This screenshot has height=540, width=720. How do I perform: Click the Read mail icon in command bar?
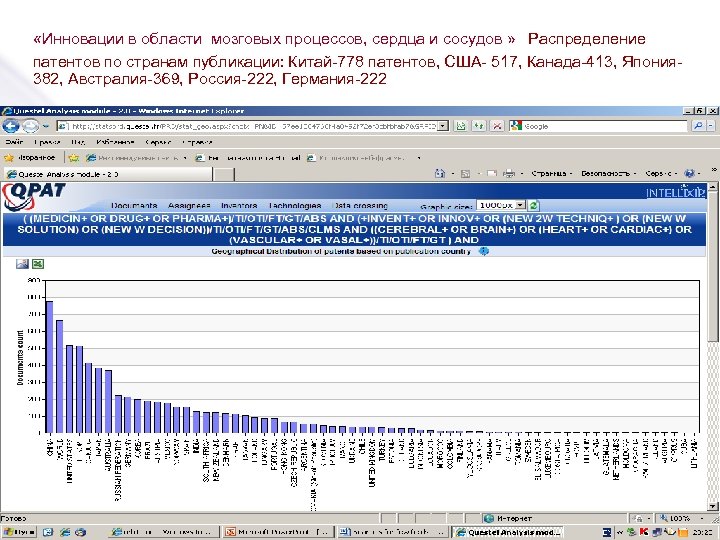tap(491, 174)
